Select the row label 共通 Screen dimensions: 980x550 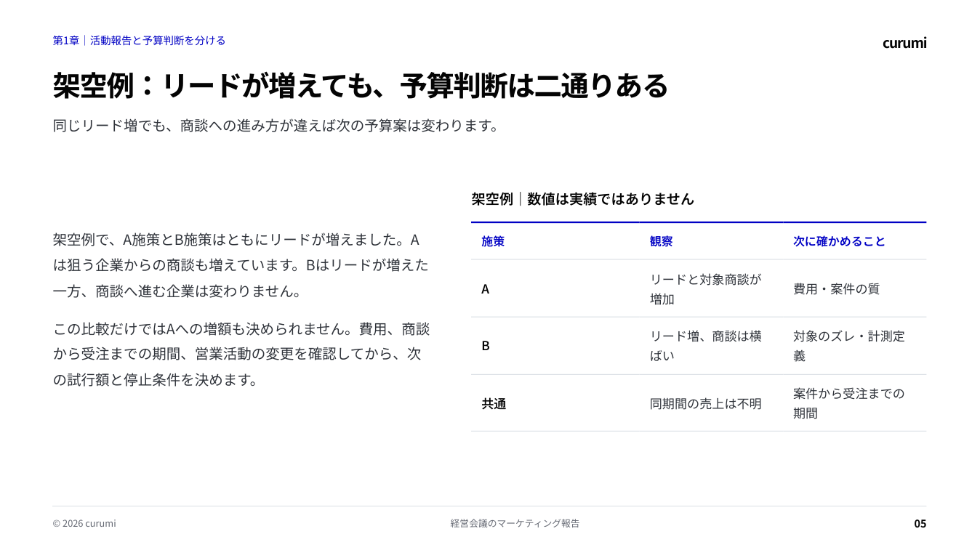pyautogui.click(x=494, y=404)
